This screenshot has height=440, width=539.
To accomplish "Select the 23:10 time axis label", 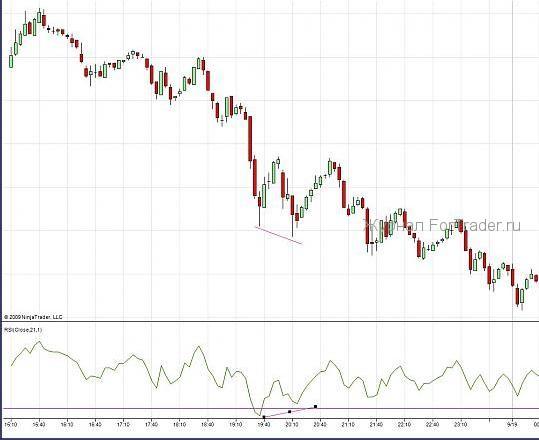I will pos(461,425).
